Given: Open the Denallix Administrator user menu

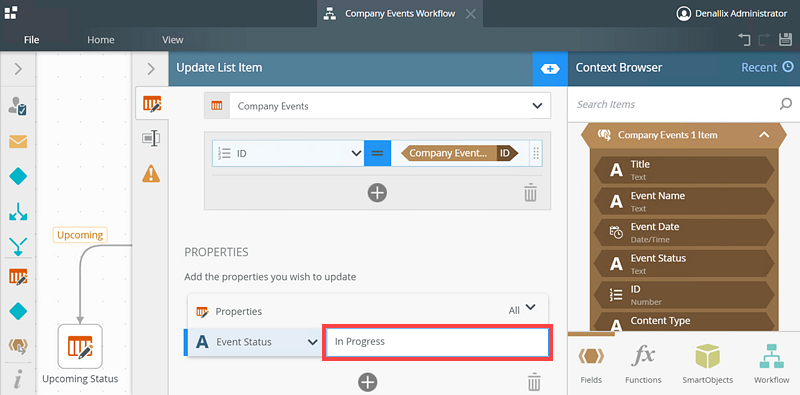Looking at the screenshot, I should [732, 14].
